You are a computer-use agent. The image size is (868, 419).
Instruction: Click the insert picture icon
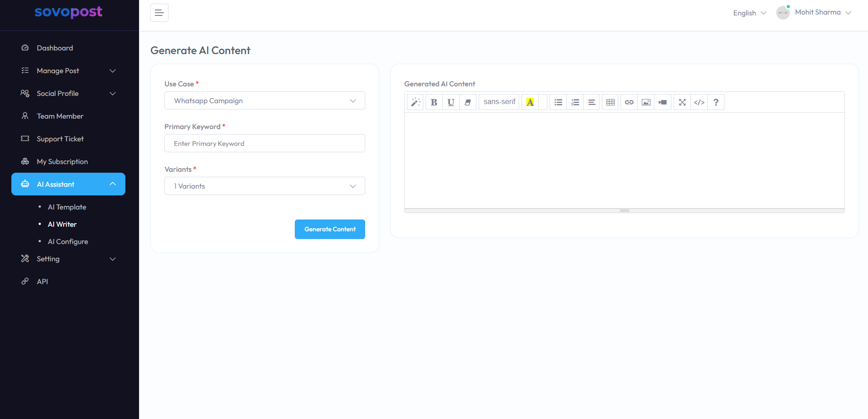coord(646,102)
